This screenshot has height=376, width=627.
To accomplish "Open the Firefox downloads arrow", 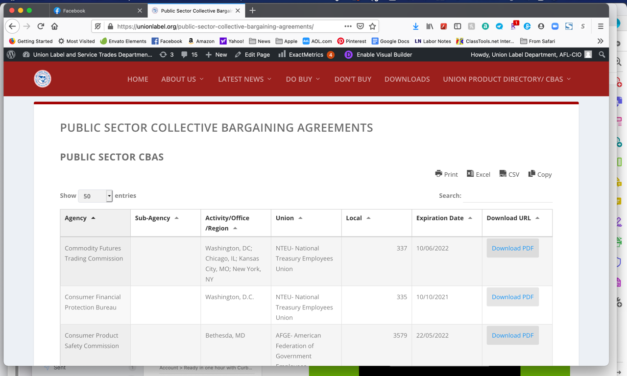I will [x=415, y=26].
